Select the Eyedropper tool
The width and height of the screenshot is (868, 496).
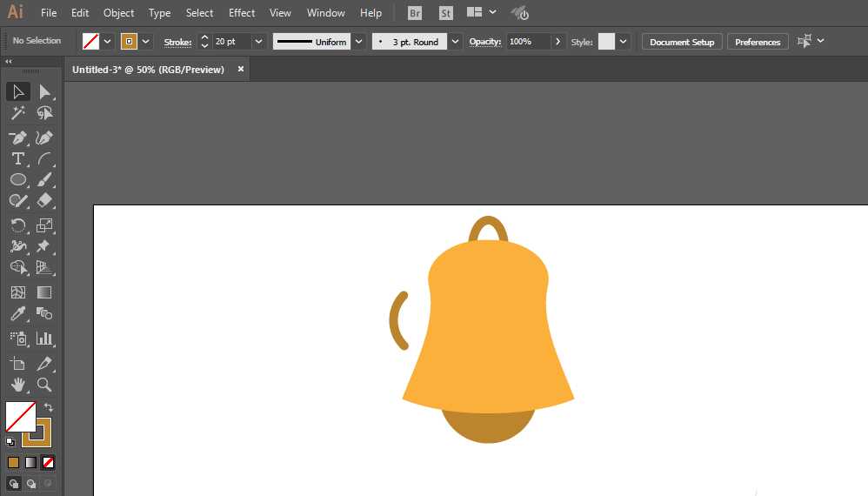pos(17,314)
